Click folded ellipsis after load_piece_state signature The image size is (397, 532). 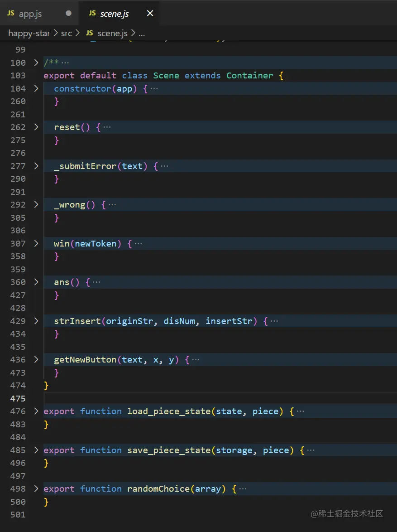(x=301, y=411)
